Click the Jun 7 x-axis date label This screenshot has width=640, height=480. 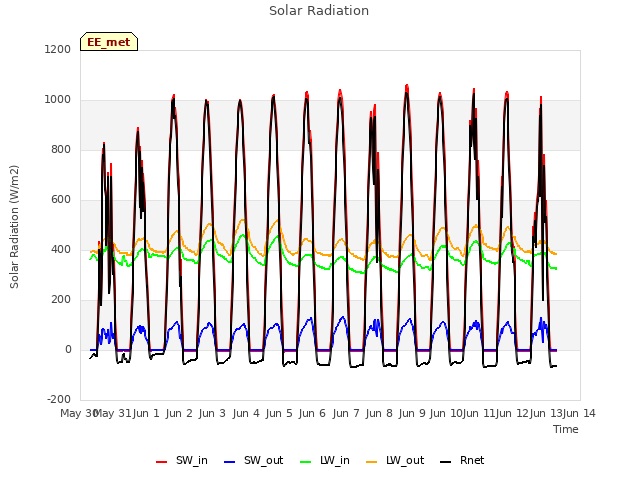tap(346, 413)
